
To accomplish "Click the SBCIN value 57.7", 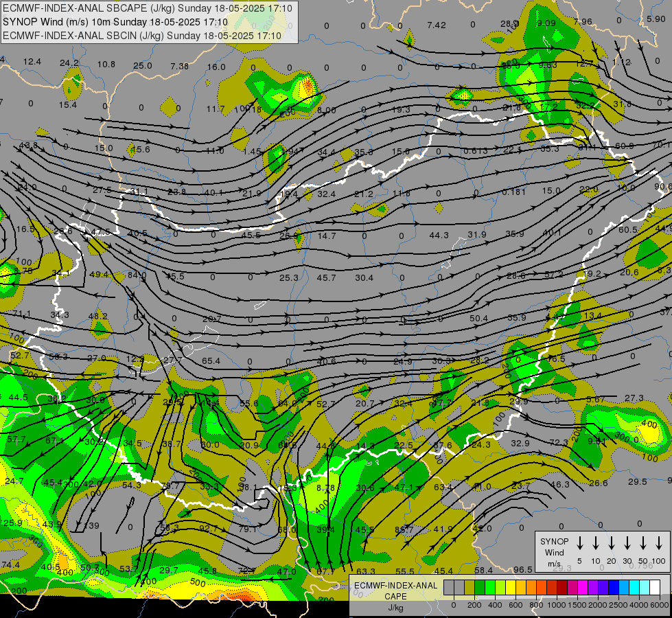I will point(16,439).
